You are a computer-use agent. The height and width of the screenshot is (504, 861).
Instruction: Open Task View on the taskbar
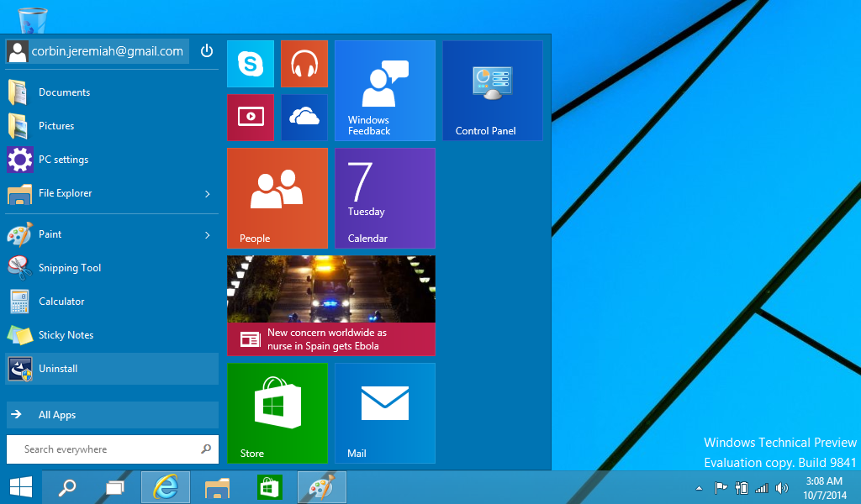pyautogui.click(x=114, y=487)
